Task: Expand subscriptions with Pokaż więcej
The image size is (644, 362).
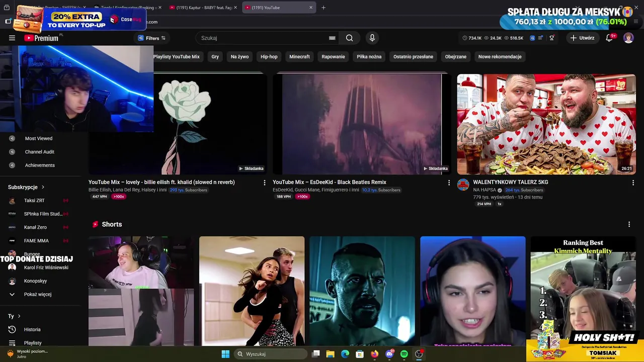Action: (38, 294)
